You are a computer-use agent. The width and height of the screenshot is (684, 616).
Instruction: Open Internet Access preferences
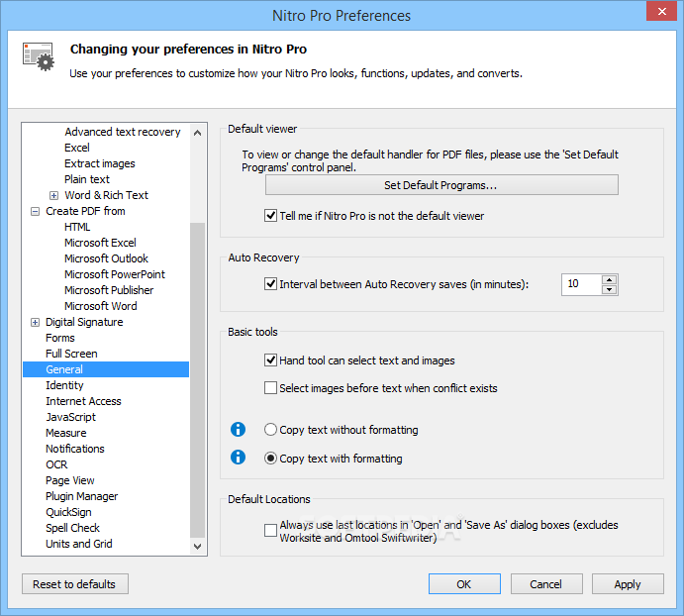pos(83,401)
